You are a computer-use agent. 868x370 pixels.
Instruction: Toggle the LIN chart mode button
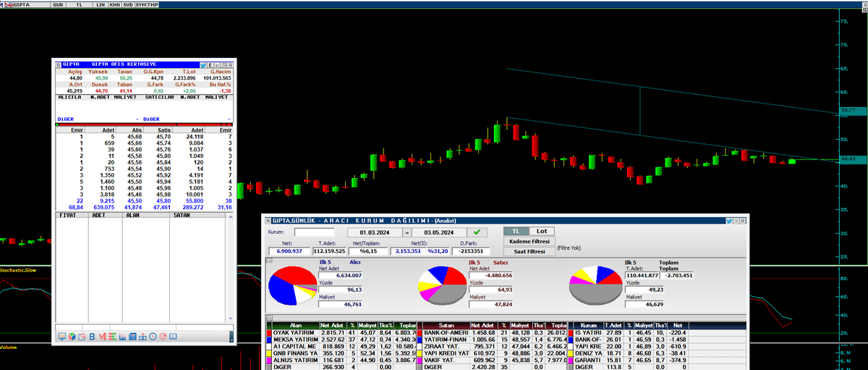[101, 4]
